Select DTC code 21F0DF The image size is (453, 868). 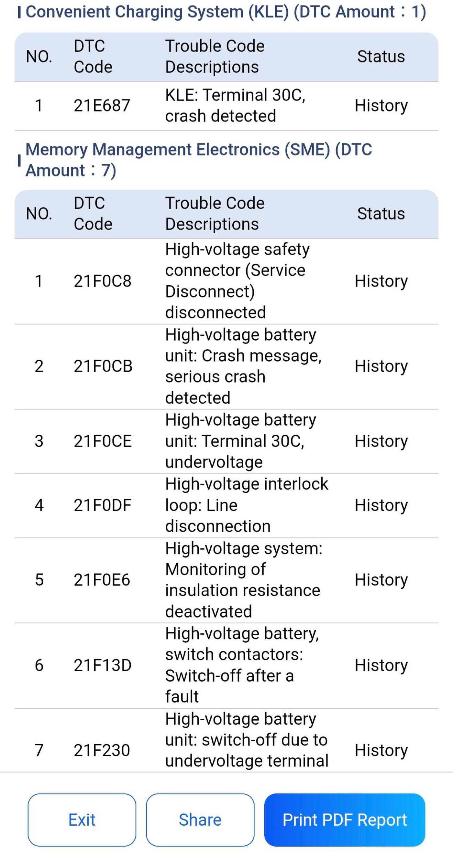(103, 505)
